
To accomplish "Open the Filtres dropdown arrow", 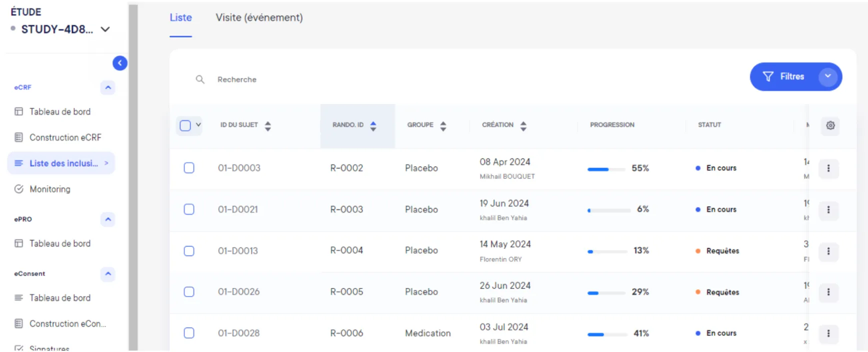I will click(828, 76).
